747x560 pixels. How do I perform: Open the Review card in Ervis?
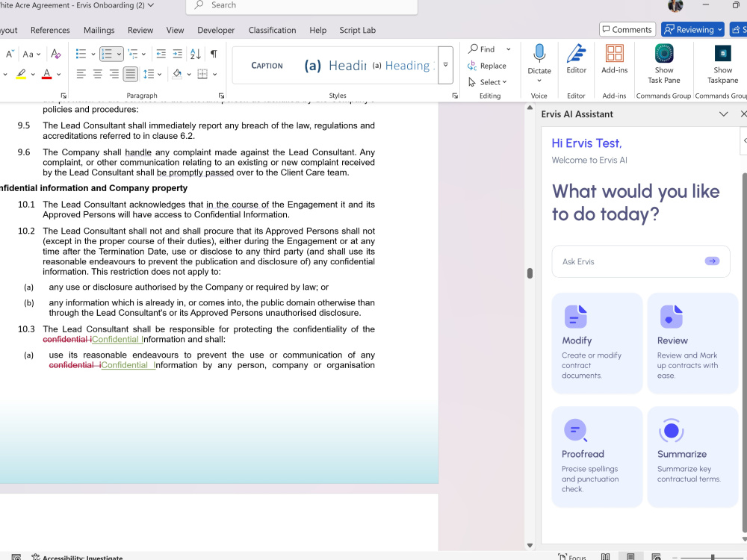(692, 343)
